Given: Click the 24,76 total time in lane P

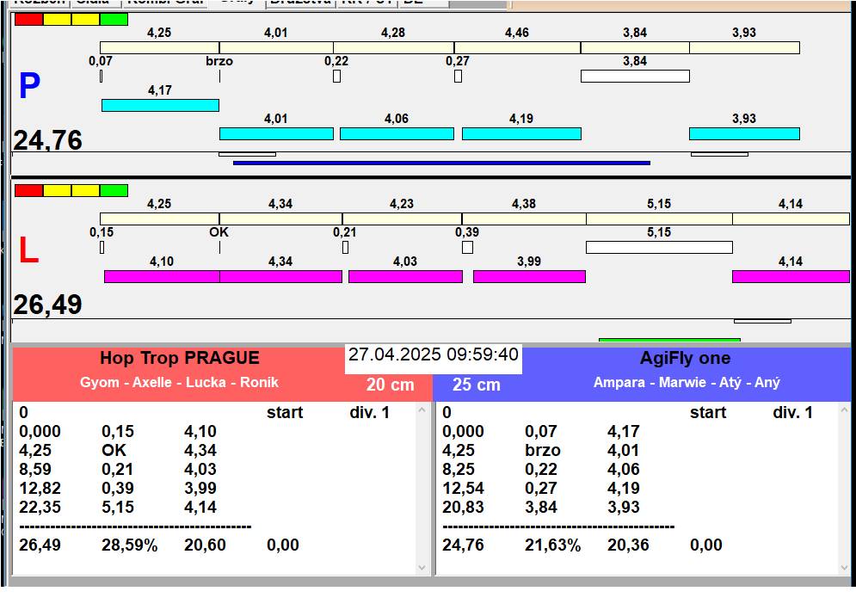Looking at the screenshot, I should click(48, 140).
